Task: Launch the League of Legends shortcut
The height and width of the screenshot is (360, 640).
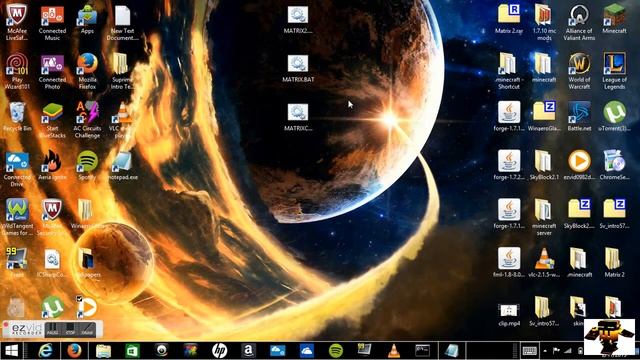Action: 614,71
